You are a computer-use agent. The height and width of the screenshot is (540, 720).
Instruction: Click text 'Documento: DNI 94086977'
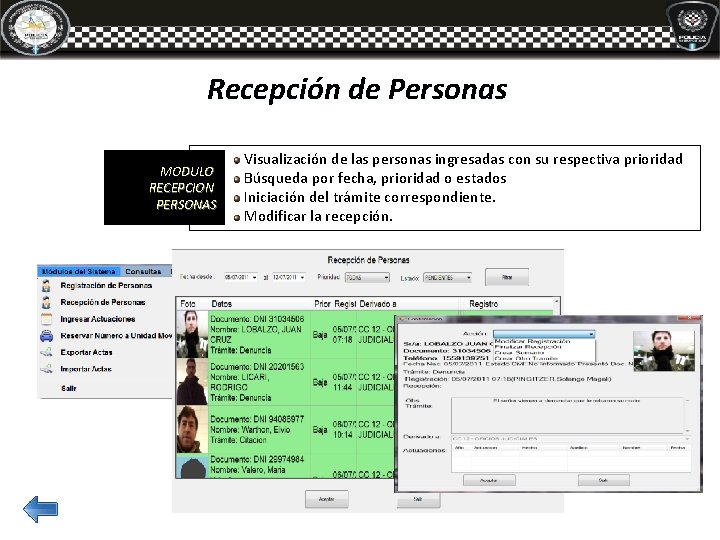click(x=257, y=419)
